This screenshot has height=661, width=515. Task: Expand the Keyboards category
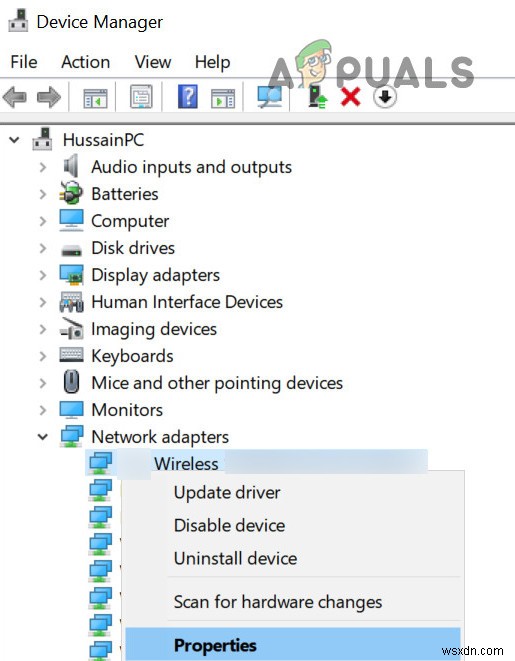[43, 356]
